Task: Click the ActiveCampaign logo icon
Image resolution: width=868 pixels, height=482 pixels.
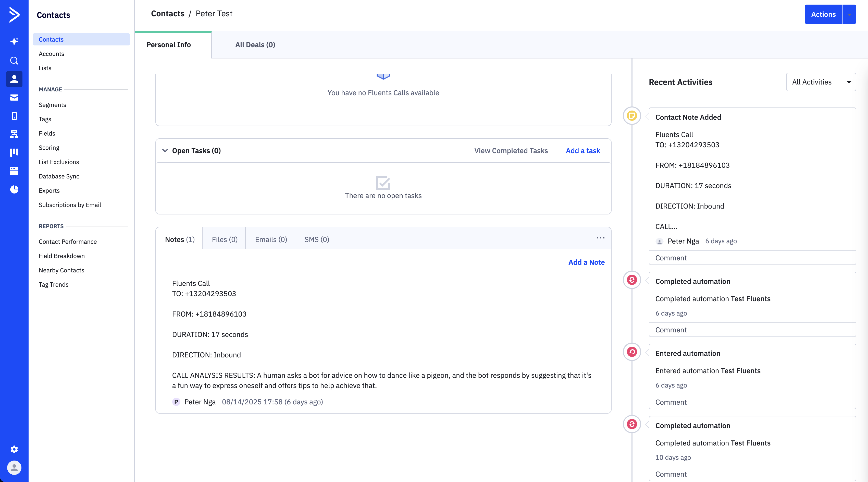Action: (x=14, y=15)
